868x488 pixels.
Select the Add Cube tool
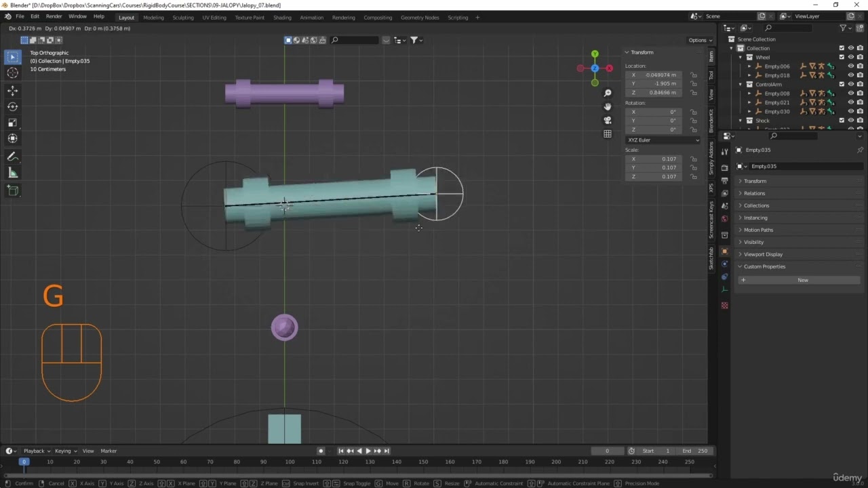12,190
